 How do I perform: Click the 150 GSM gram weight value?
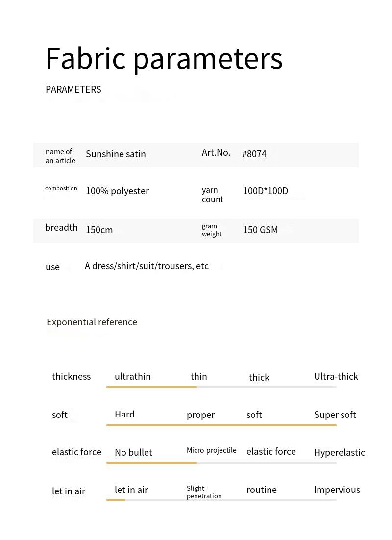click(x=260, y=230)
